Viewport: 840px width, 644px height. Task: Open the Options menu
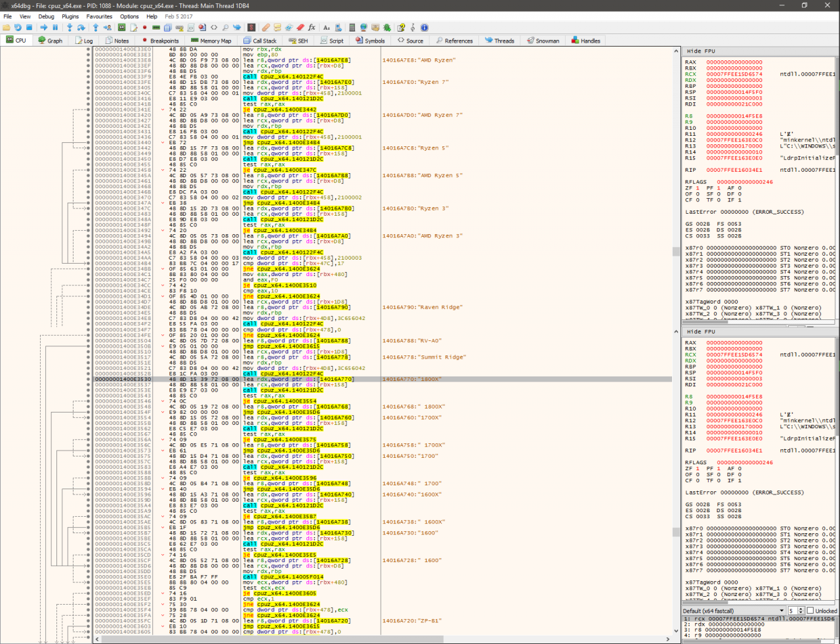pyautogui.click(x=129, y=16)
